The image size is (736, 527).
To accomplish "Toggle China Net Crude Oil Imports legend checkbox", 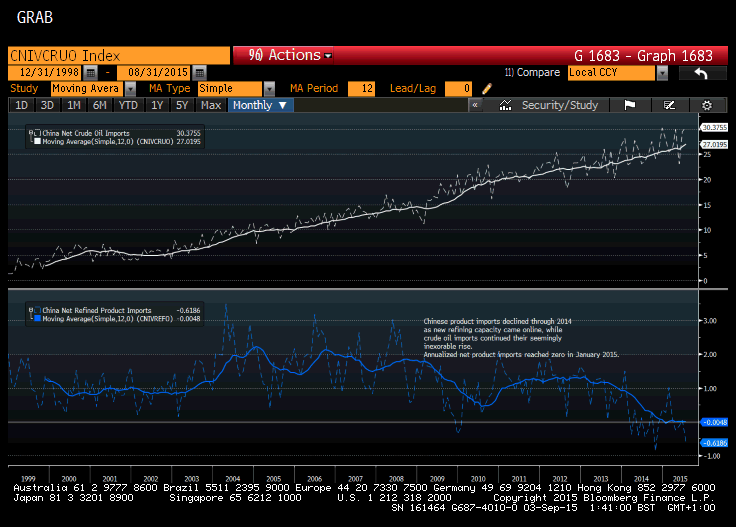I will coord(38,133).
